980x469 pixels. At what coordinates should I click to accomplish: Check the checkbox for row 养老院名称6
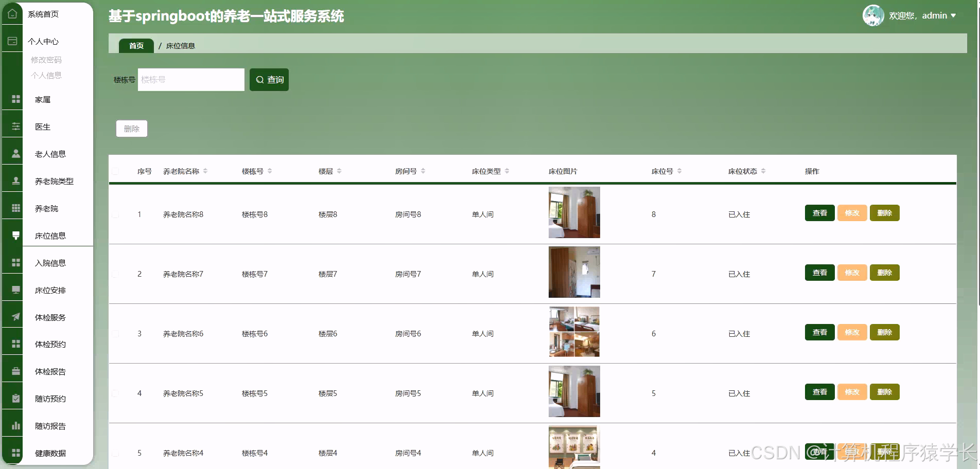[x=115, y=334]
